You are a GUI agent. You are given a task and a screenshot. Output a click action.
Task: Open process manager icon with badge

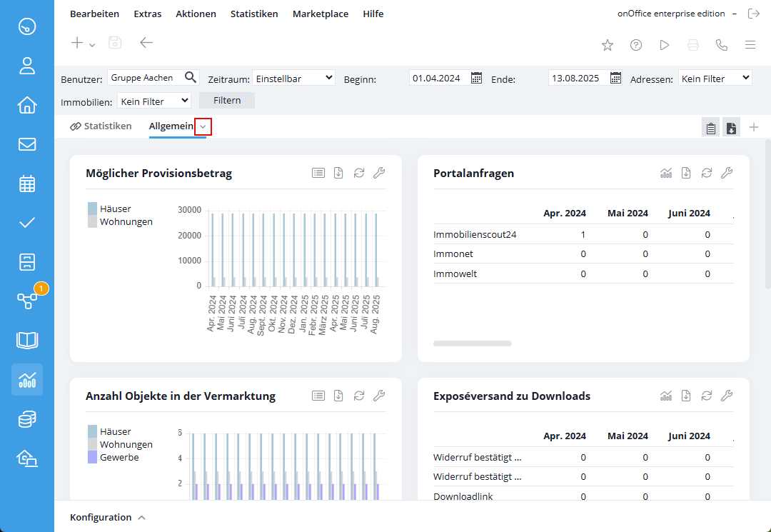[27, 301]
